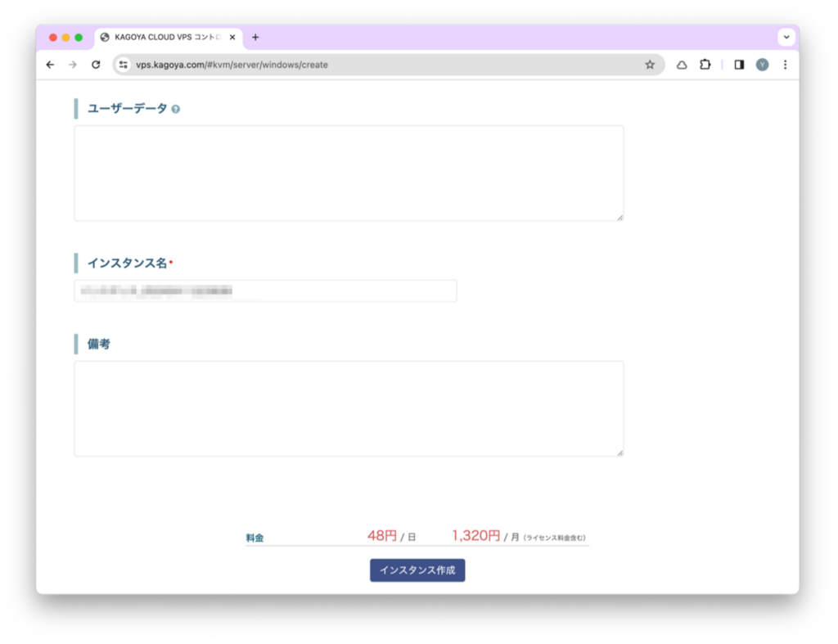Bookmark this page with the star icon
This screenshot has width=838, height=644.
tap(650, 65)
